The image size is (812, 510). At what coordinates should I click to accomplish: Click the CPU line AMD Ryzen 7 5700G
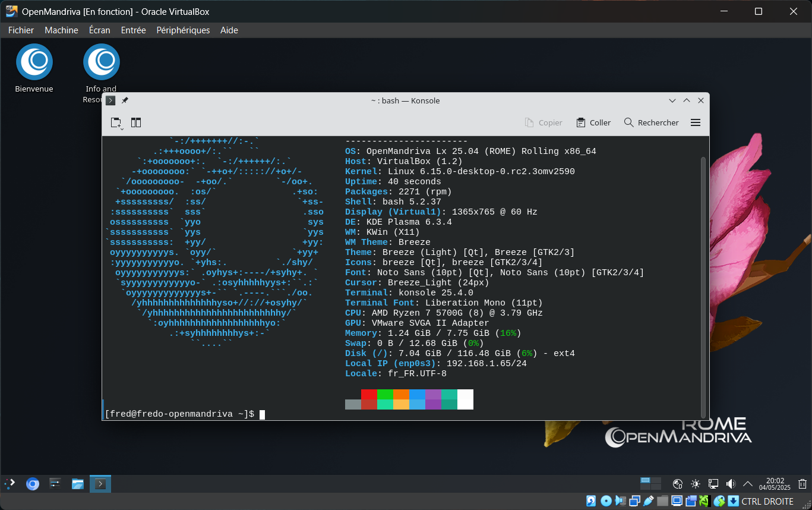(x=444, y=313)
